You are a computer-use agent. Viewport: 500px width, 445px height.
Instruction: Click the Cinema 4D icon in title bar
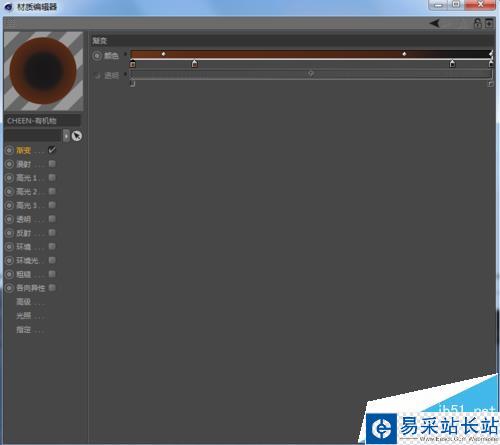pyautogui.click(x=8, y=7)
